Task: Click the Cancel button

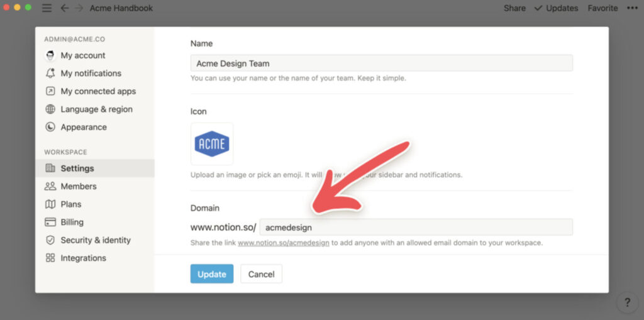Action: [261, 274]
